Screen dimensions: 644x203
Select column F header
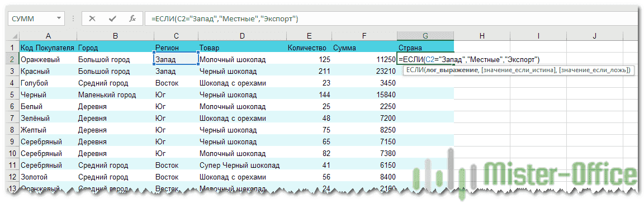(x=364, y=36)
